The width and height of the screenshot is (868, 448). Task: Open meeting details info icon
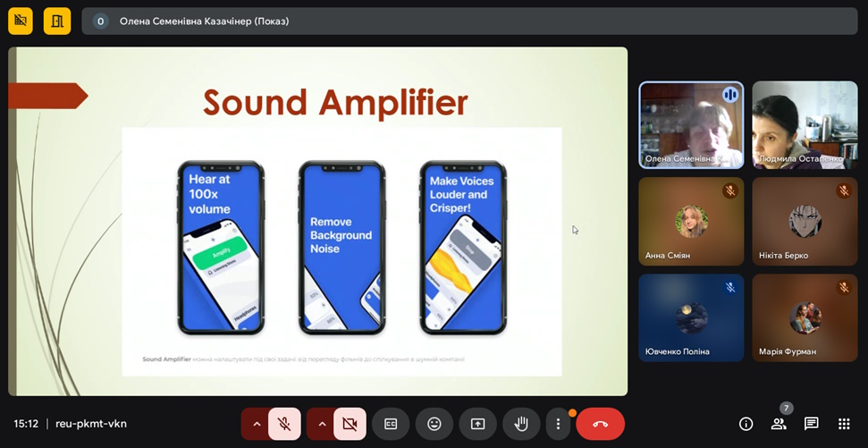[746, 424]
